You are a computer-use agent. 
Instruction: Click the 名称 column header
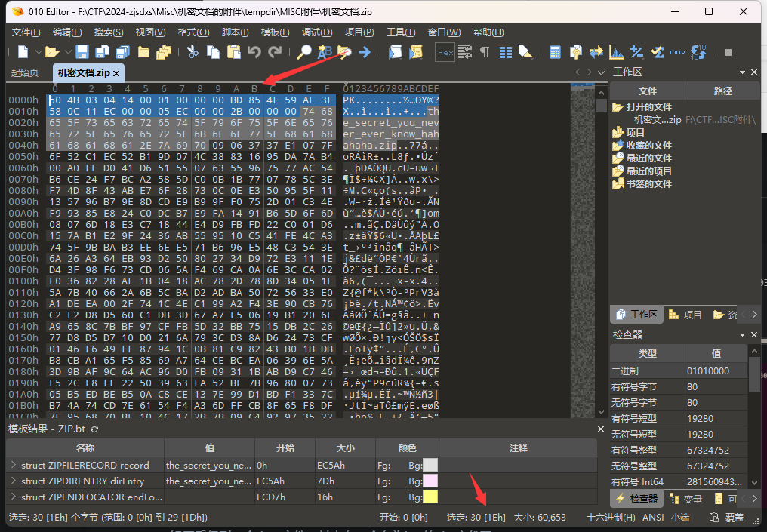click(x=85, y=448)
